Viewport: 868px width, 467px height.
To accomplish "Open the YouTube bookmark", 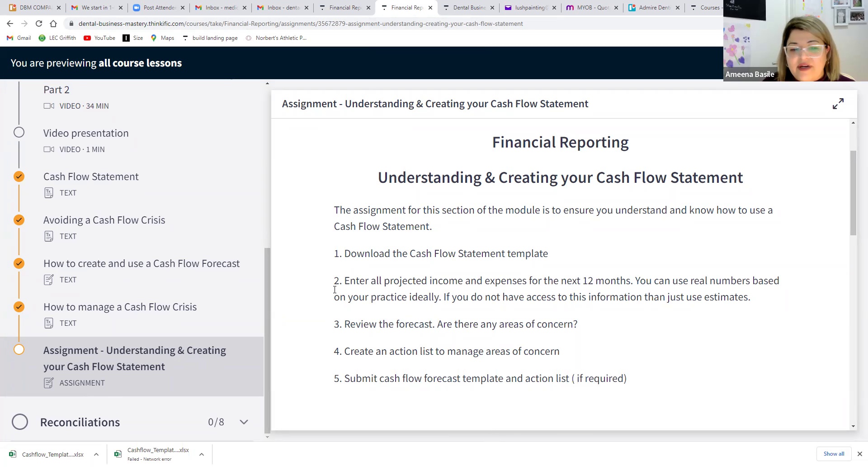I will click(x=99, y=38).
